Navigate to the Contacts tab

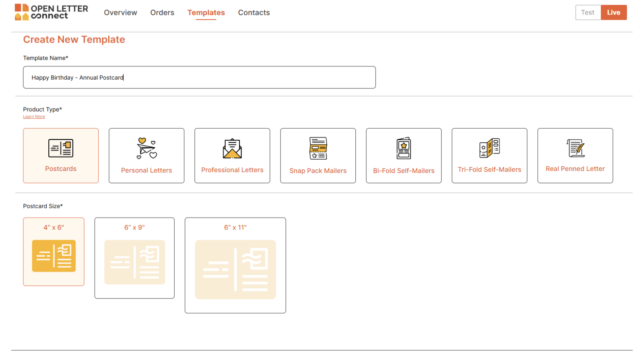(254, 12)
